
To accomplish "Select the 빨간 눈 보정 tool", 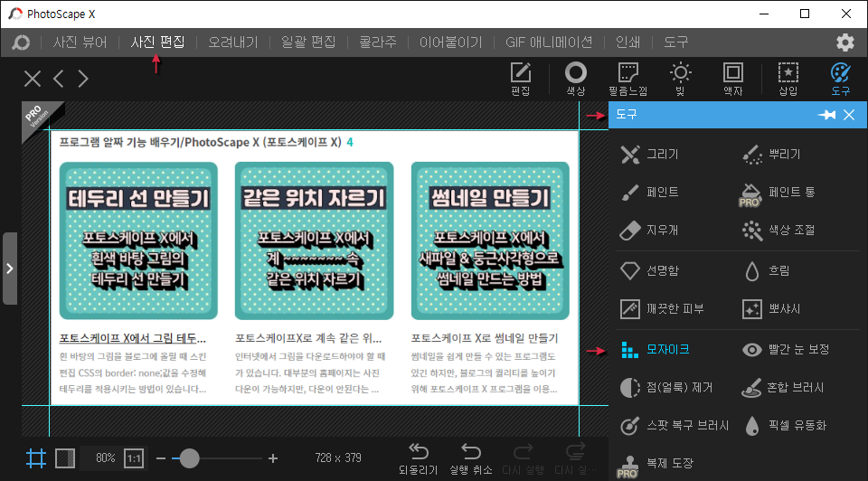I will click(x=785, y=350).
